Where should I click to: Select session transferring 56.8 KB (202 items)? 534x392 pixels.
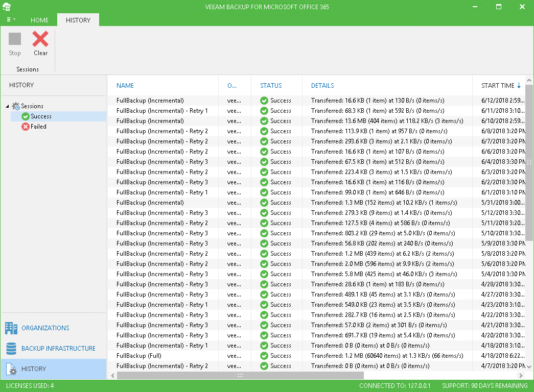[316, 243]
